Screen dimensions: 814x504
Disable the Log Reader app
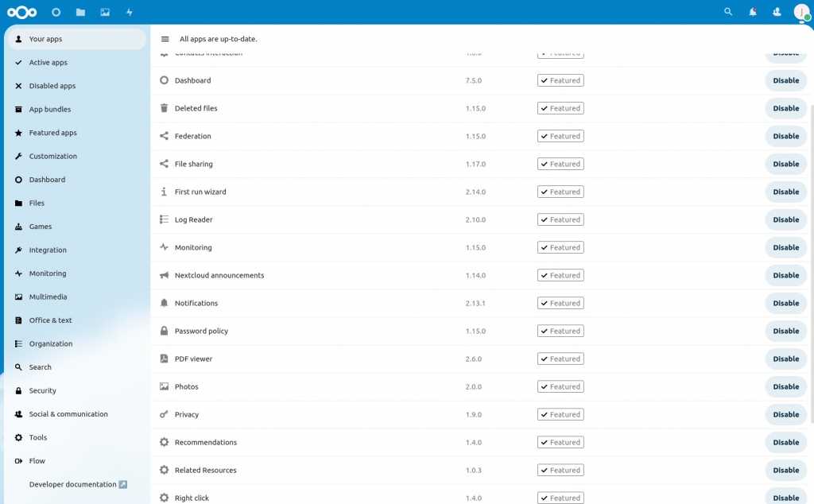[x=785, y=219]
